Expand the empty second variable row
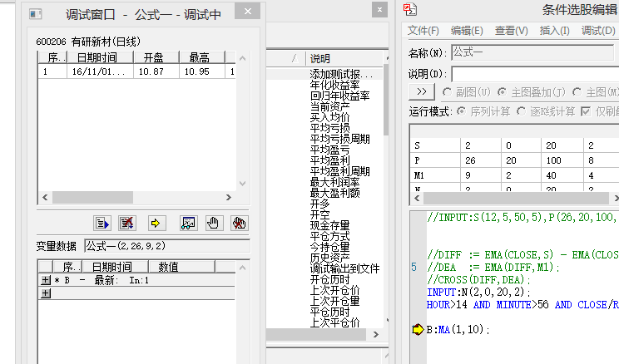 point(46,293)
